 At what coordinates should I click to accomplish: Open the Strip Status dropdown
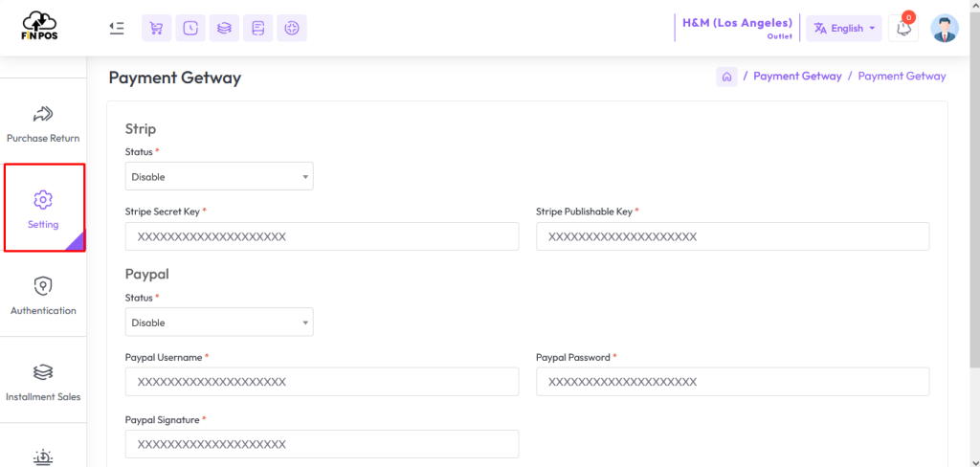coord(219,176)
